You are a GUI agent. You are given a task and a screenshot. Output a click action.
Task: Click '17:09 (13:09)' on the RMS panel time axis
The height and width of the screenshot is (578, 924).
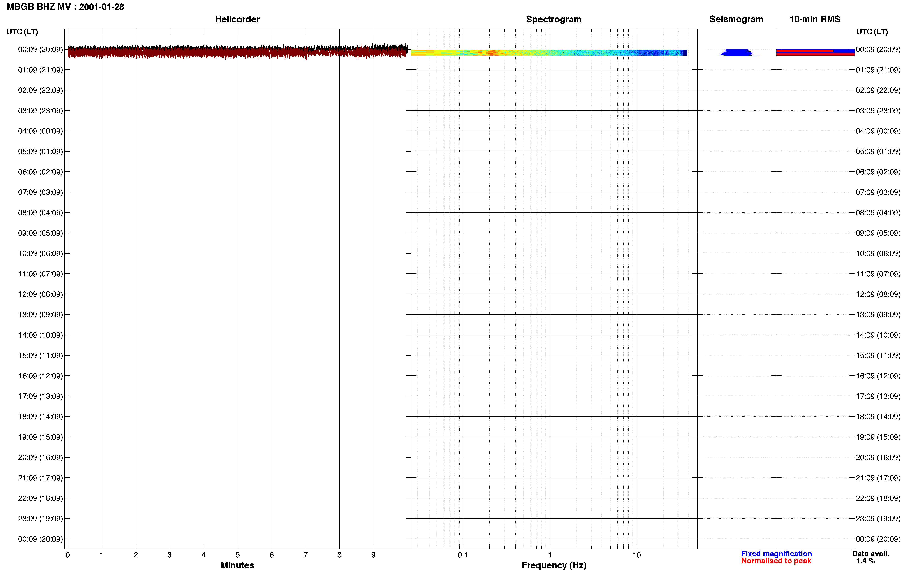pos(878,396)
